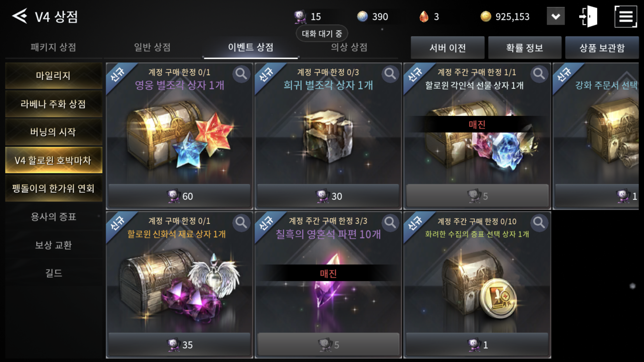Screen dimensions: 644x362
Task: Select 마일리지 in the sidebar
Action: coord(54,76)
